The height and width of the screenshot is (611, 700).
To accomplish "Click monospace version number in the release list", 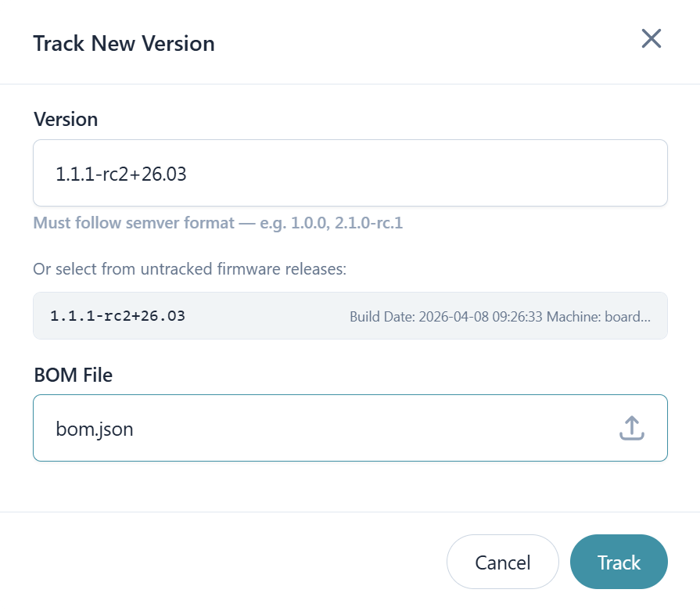I will [117, 316].
